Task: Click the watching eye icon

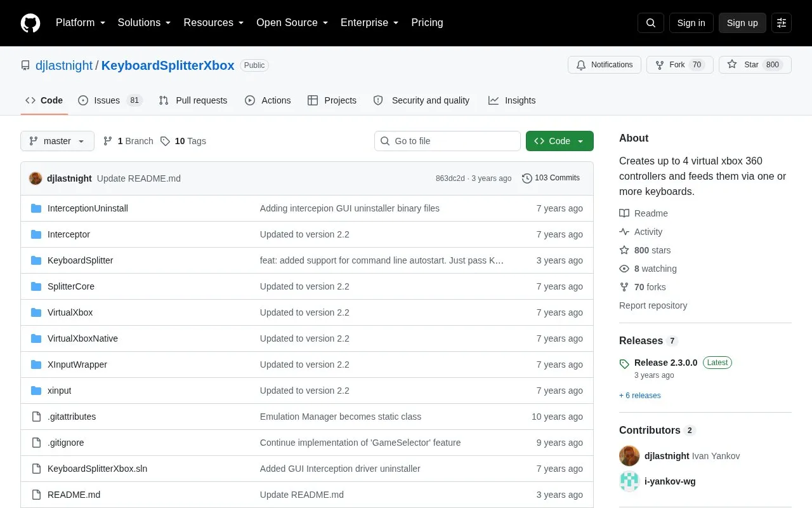Action: (624, 269)
